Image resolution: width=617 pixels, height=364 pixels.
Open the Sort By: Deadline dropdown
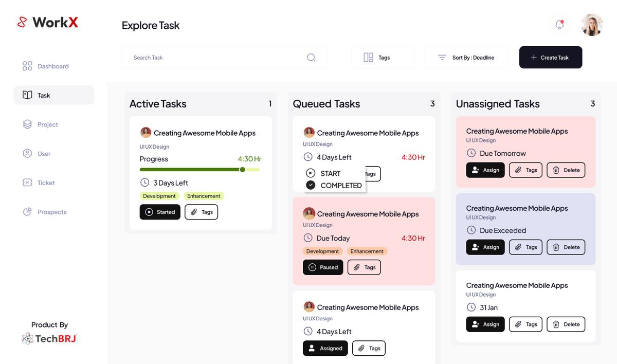coord(467,58)
